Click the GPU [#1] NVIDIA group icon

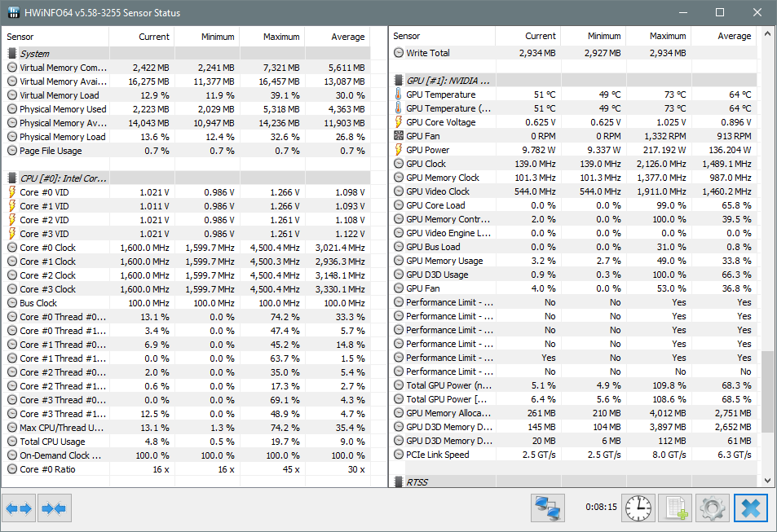point(399,80)
